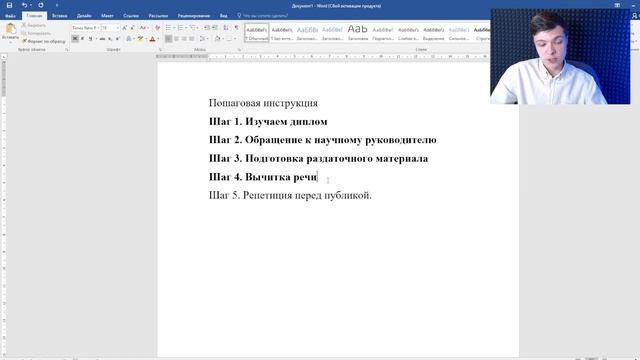Image resolution: width=640 pixels, height=360 pixels.
Task: Clear all formatting with the eraser icon
Action: [158, 28]
